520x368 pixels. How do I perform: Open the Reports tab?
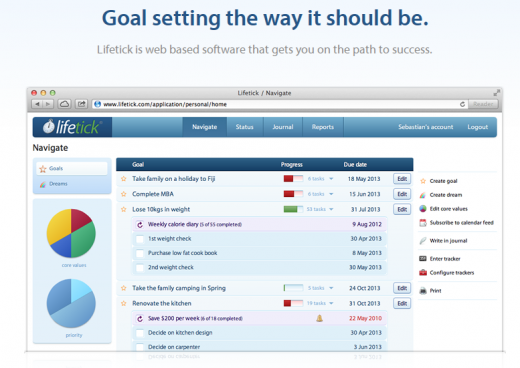[323, 127]
